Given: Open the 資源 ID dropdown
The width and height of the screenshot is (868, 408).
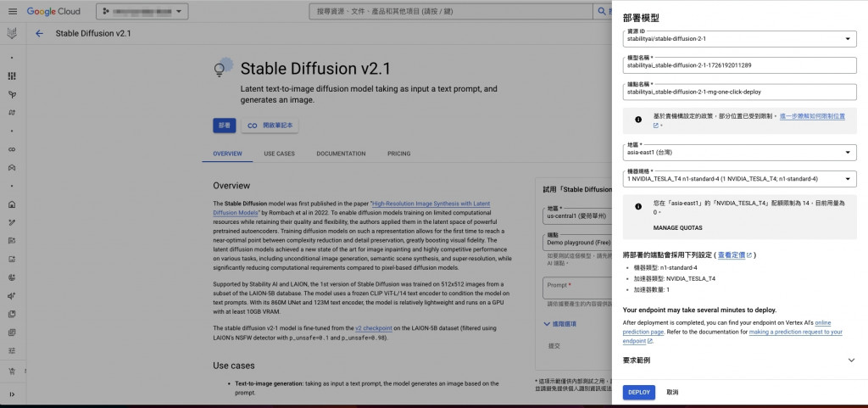Looking at the screenshot, I should 739,39.
